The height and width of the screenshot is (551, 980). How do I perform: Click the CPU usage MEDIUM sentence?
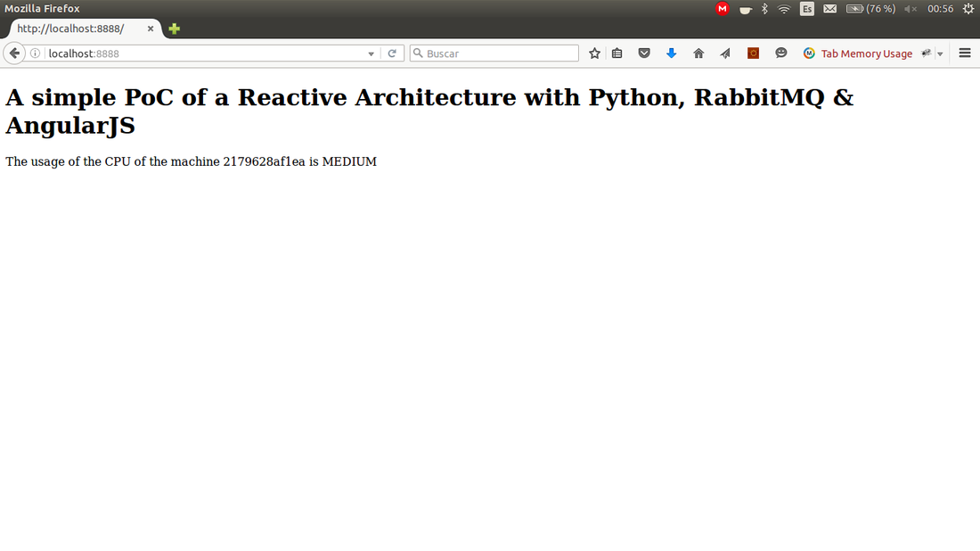click(192, 161)
